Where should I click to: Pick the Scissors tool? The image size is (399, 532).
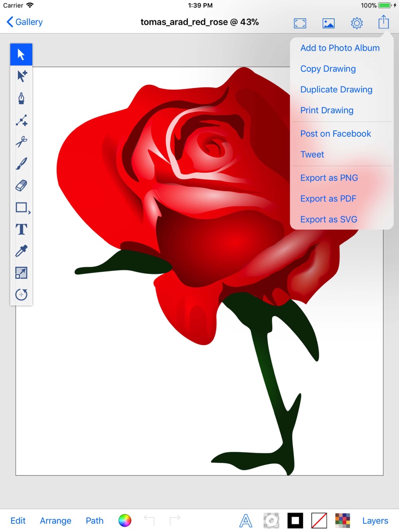coord(21,142)
